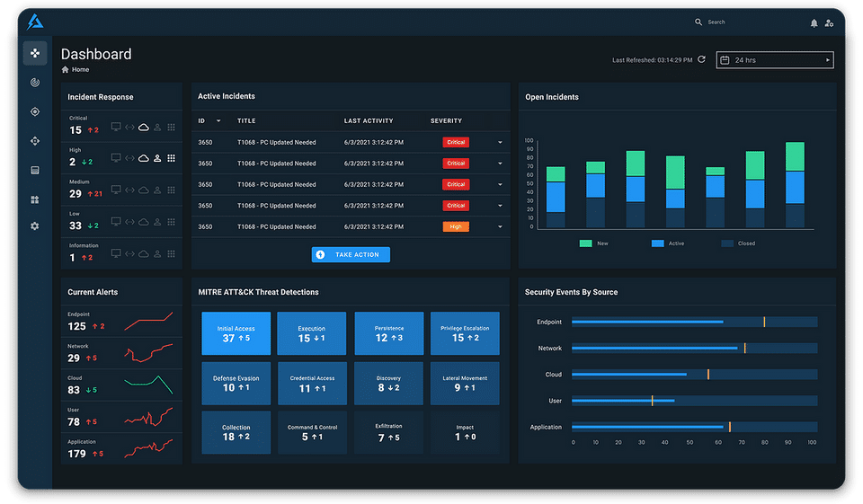Click the cloud icon in High row
This screenshot has width=863, height=504.
(x=144, y=158)
